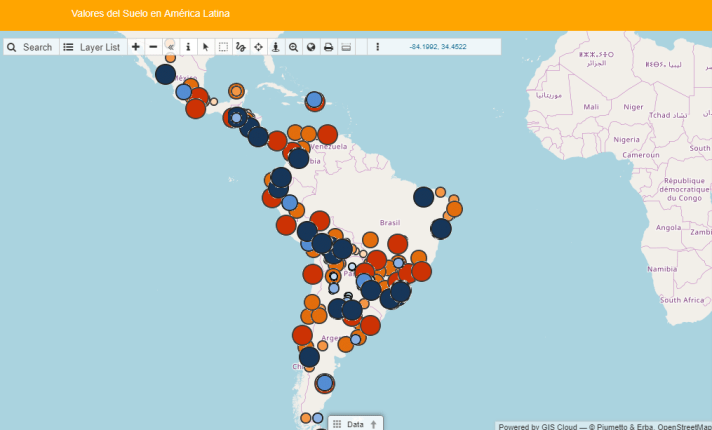The height and width of the screenshot is (430, 712).
Task: Select the arrow pointer tool
Action: 206,47
